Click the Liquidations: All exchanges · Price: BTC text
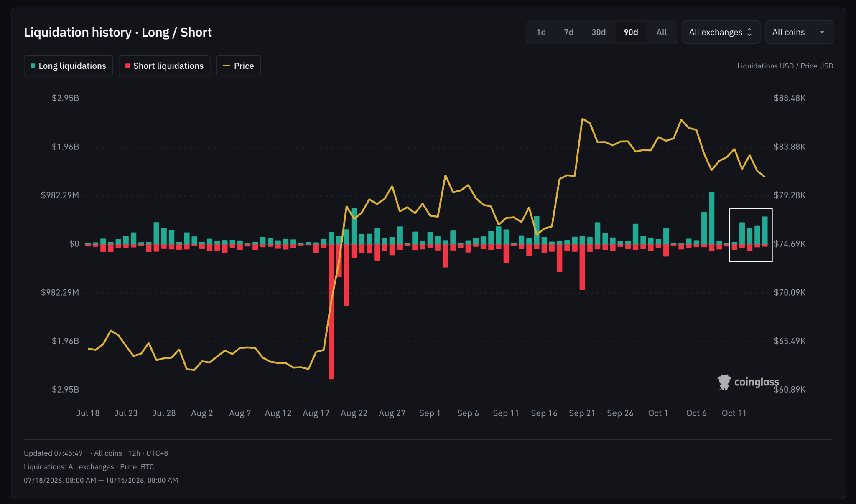The height and width of the screenshot is (504, 856). click(89, 467)
